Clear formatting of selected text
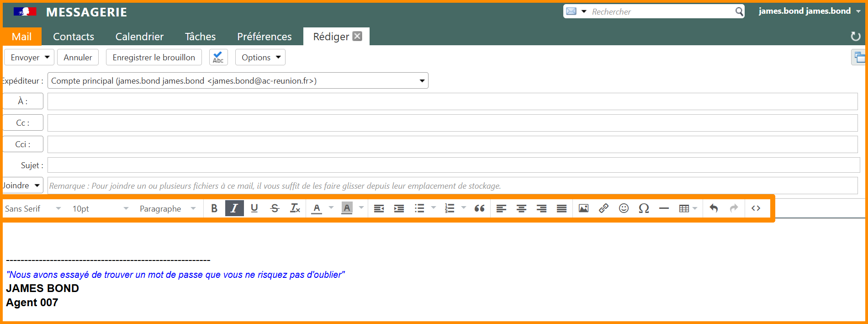Image resolution: width=868 pixels, height=324 pixels. (295, 208)
